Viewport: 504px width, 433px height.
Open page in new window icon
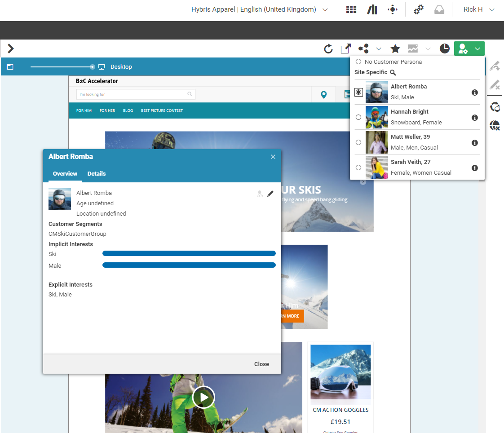click(x=345, y=48)
